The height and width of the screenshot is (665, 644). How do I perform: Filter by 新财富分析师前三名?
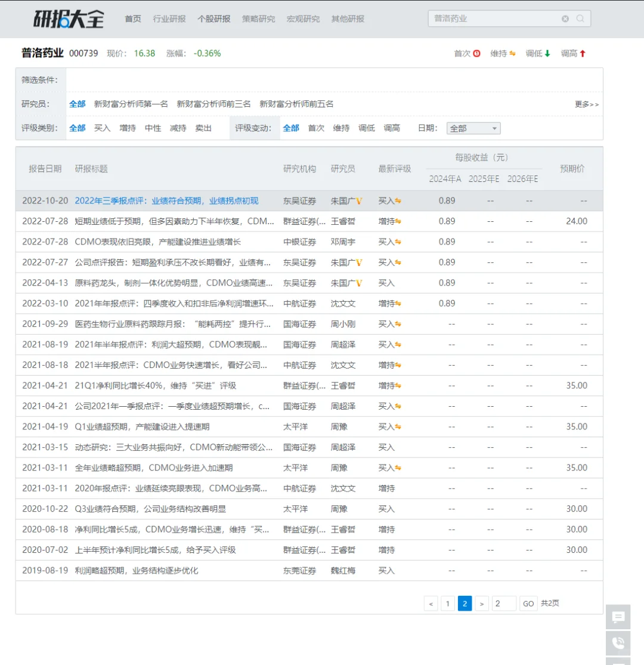pyautogui.click(x=213, y=104)
